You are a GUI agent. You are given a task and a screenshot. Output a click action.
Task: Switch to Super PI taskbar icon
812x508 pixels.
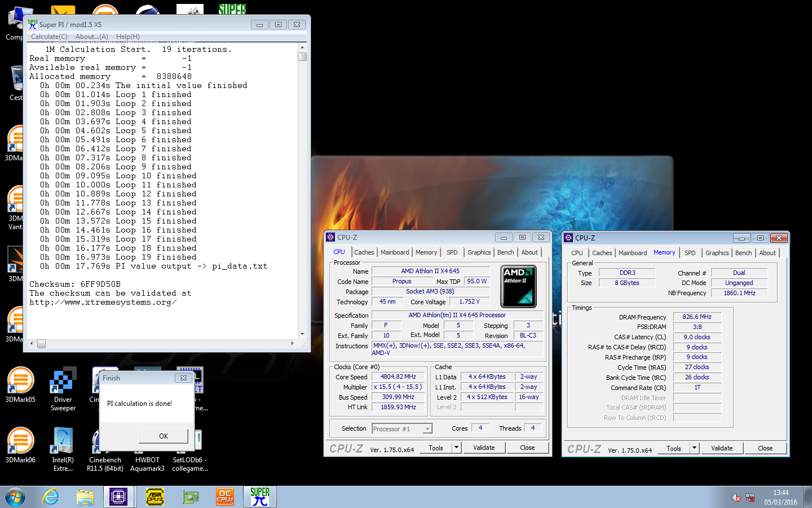point(260,497)
